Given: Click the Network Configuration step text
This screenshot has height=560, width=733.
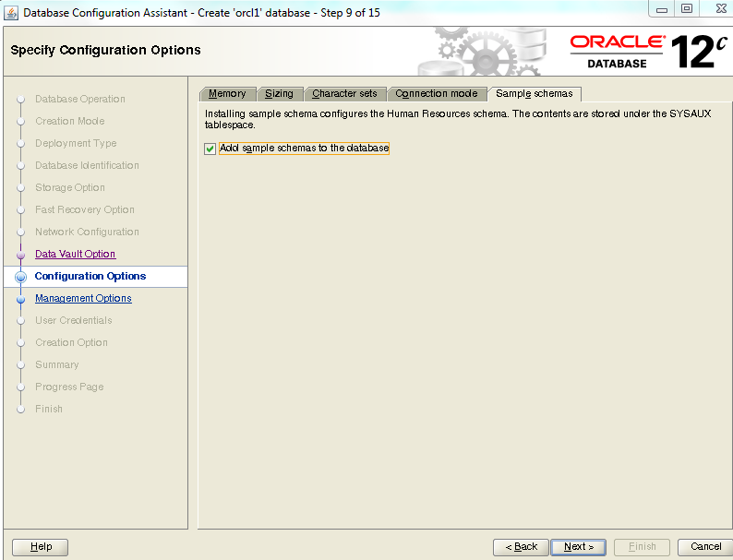Looking at the screenshot, I should 87,232.
